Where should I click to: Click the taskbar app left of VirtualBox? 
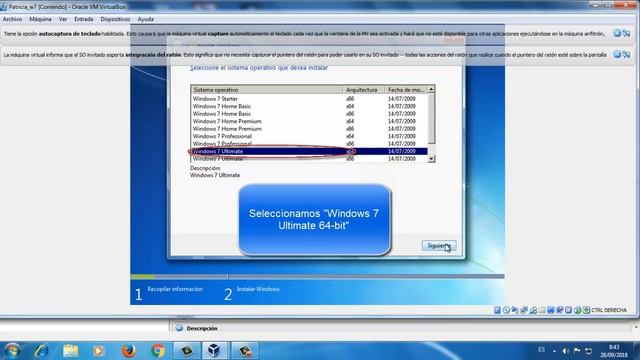coord(187,351)
